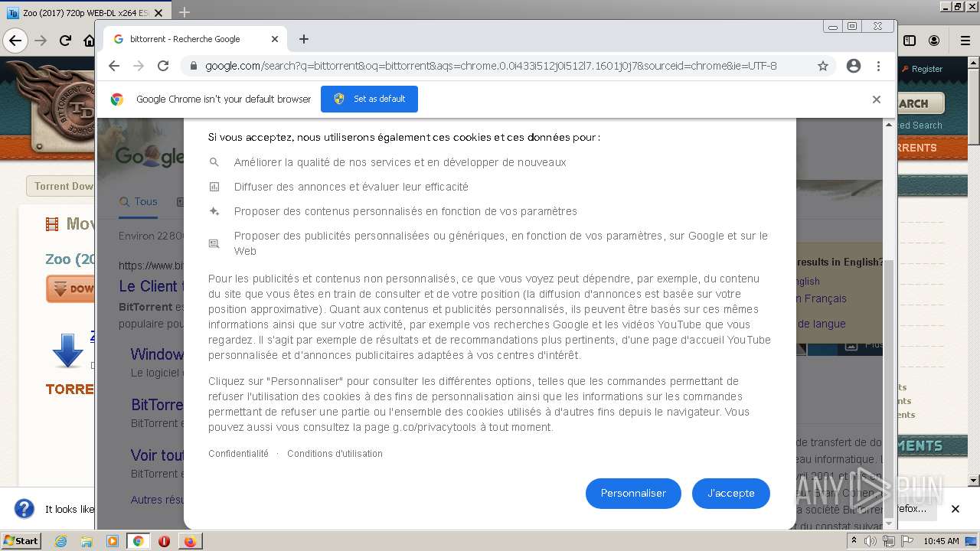Open a new tab in Firefox
Screen dimensions: 980x551
[184, 12]
